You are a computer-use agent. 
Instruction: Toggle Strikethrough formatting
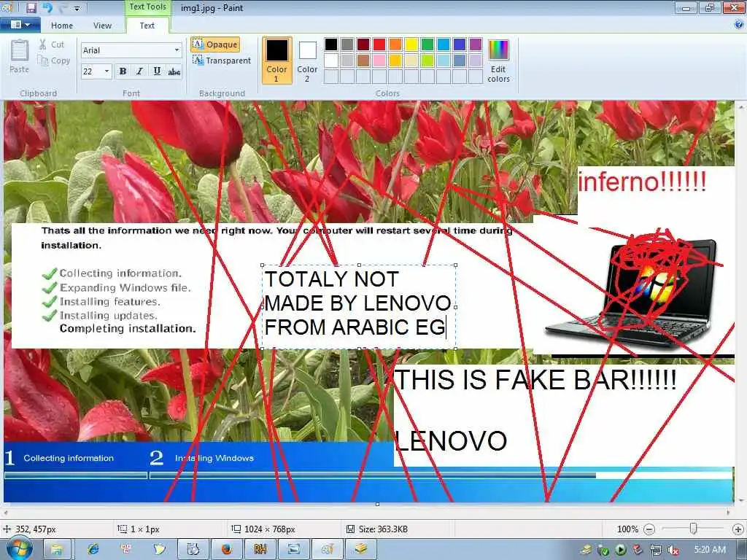174,71
